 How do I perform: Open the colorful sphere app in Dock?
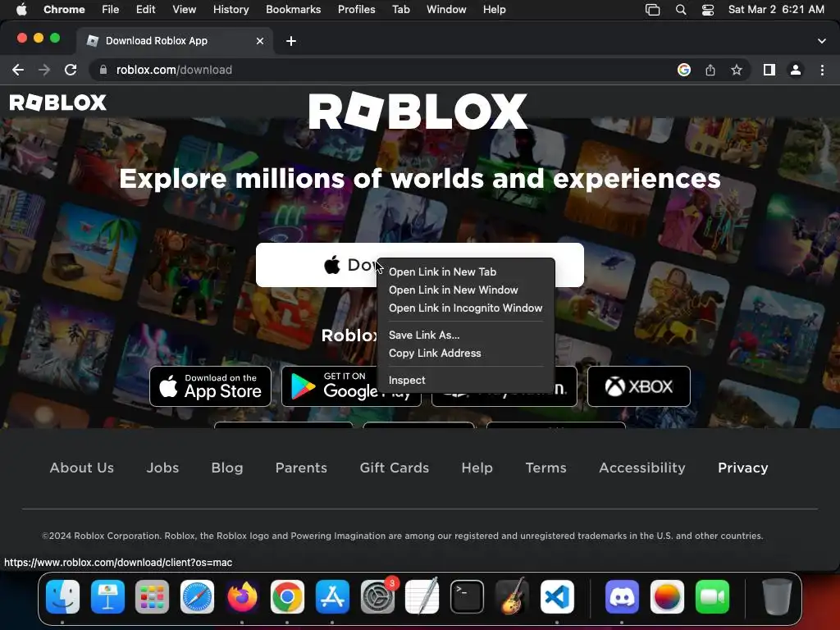tap(667, 597)
